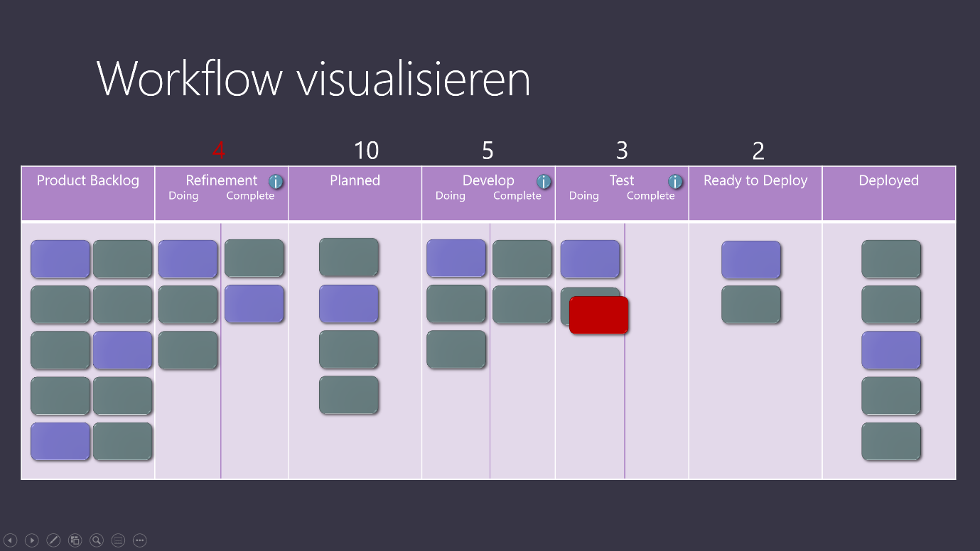Select the purple card in Ready to Deploy
This screenshot has width=980, height=551.
(751, 259)
